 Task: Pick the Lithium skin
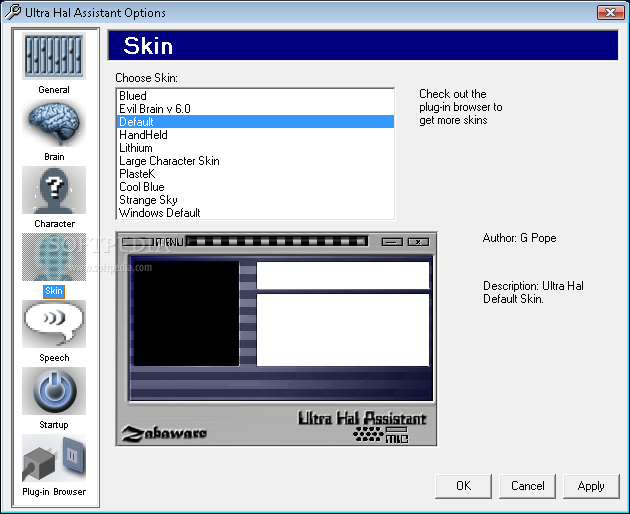coord(255,147)
